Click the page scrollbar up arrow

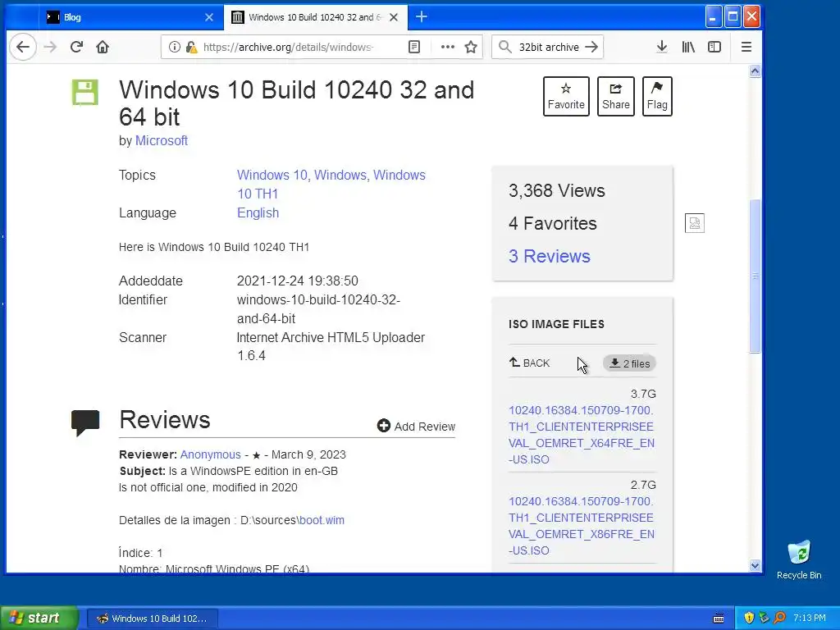[x=755, y=71]
